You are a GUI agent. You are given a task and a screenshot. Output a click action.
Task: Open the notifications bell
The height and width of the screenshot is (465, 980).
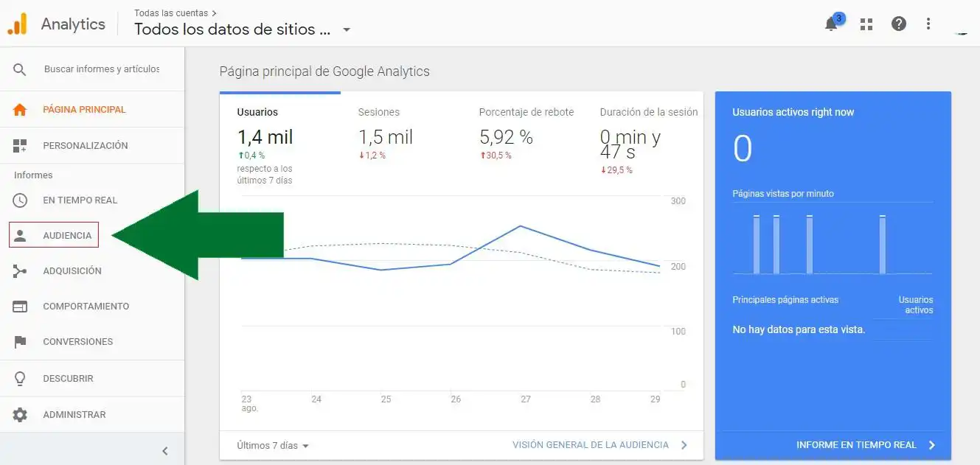831,24
